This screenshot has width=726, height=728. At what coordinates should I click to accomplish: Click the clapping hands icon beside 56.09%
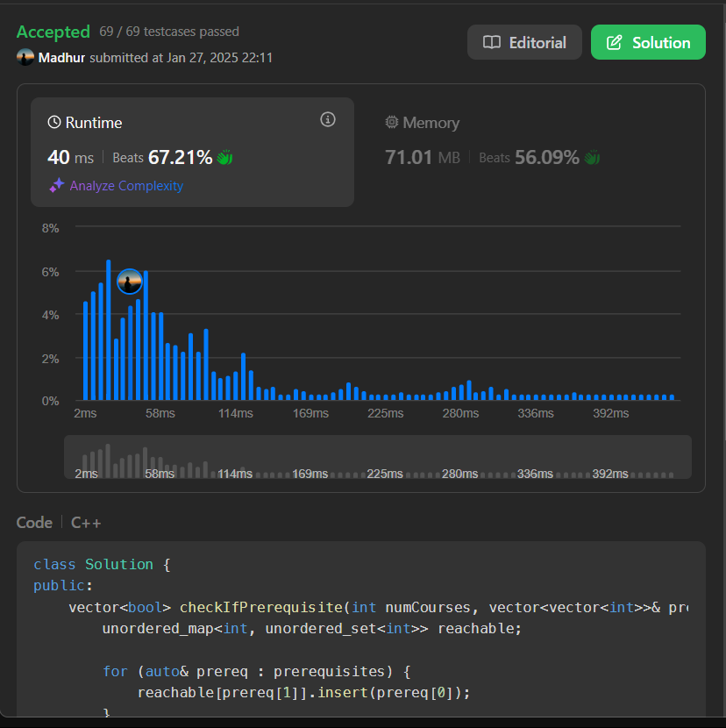coord(592,157)
